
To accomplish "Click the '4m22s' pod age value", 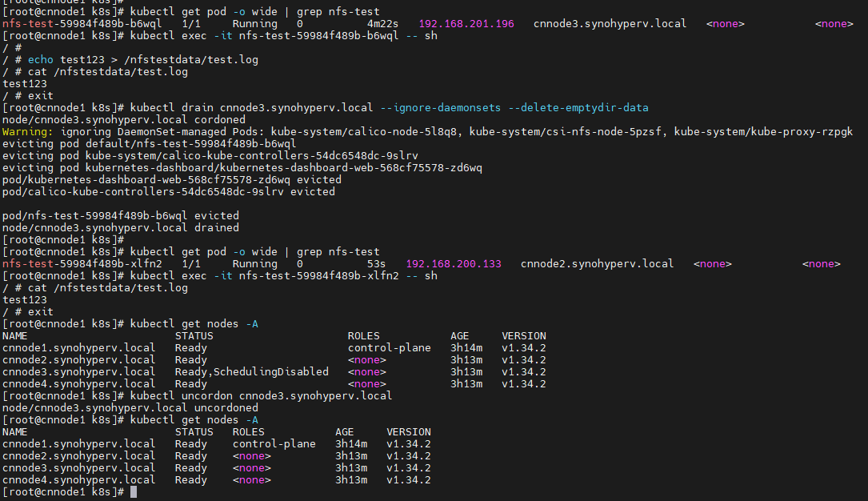I will (x=382, y=24).
